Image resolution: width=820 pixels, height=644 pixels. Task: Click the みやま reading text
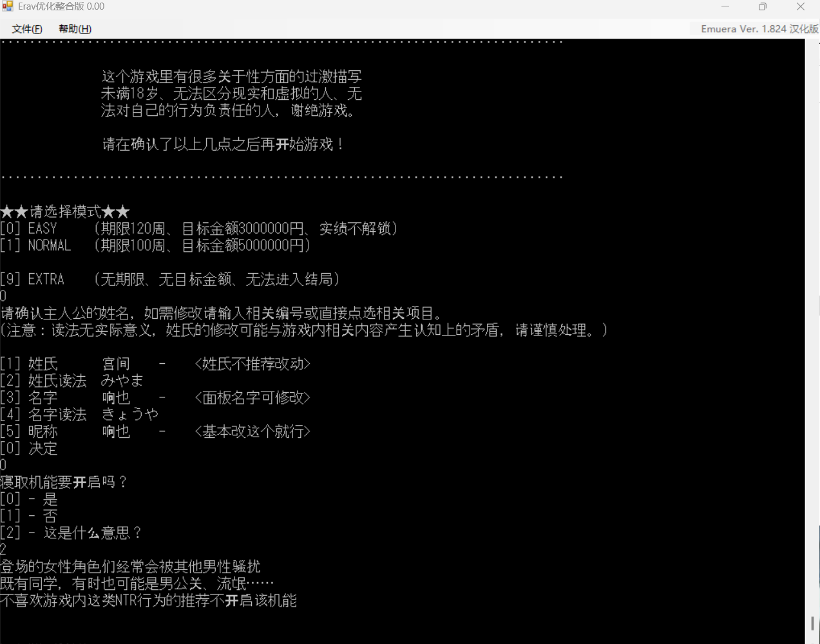pyautogui.click(x=122, y=381)
